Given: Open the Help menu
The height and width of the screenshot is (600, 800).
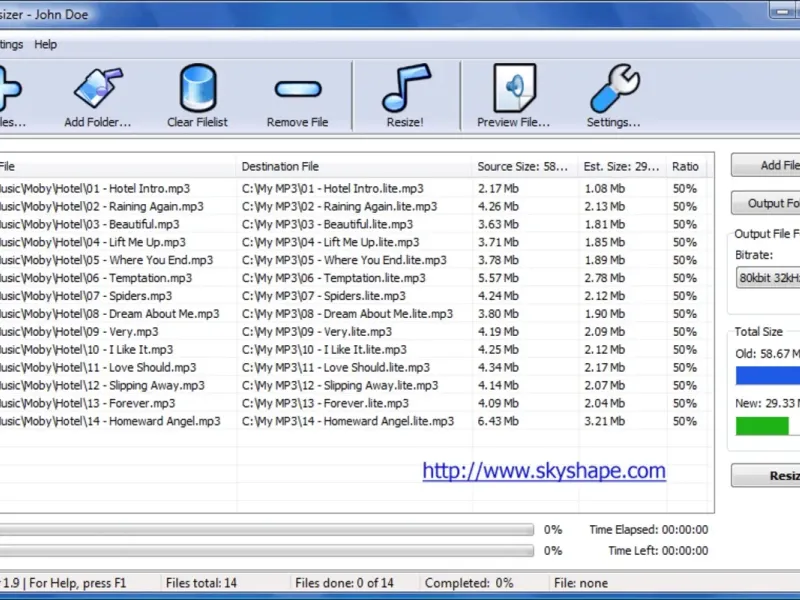Looking at the screenshot, I should (x=45, y=44).
